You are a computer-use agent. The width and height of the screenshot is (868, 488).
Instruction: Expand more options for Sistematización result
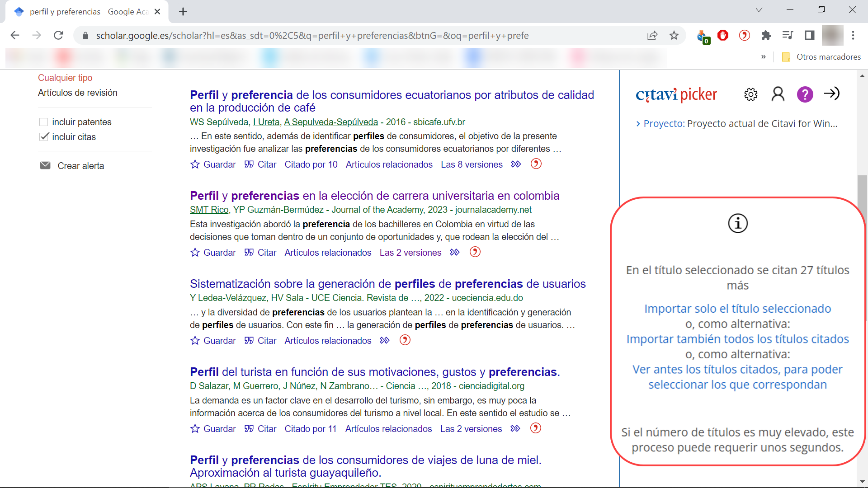[x=385, y=341]
